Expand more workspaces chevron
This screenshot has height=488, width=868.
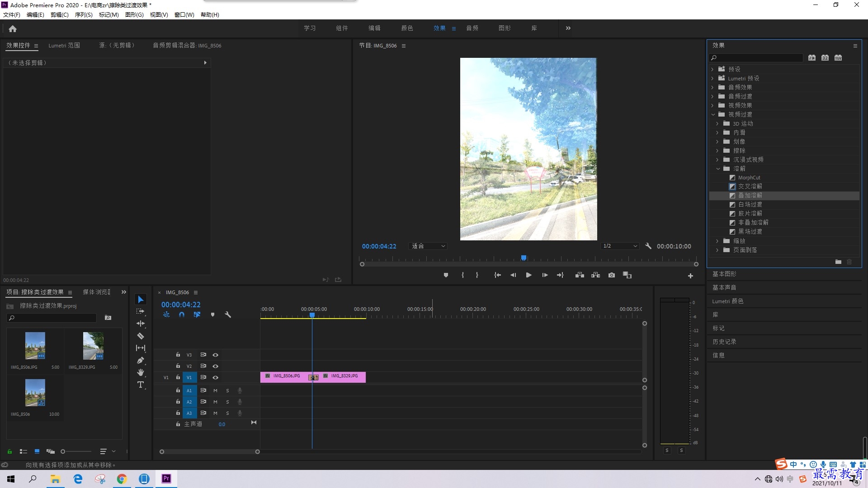coord(568,28)
